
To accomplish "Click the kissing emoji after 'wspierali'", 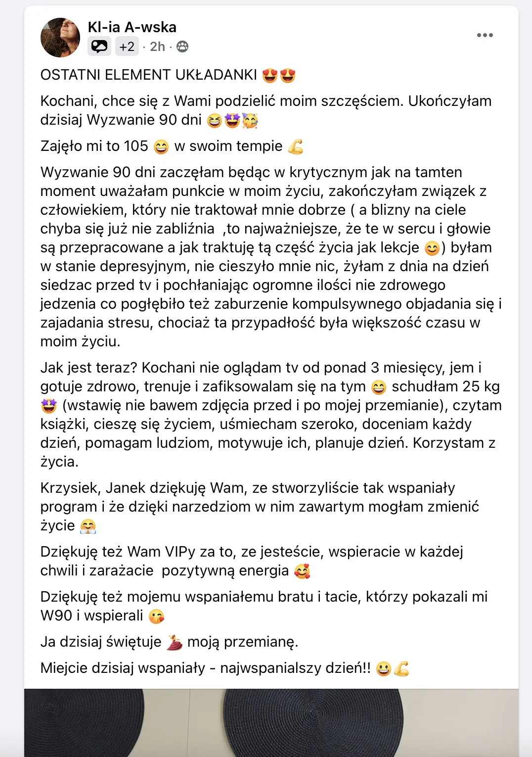I will [156, 616].
